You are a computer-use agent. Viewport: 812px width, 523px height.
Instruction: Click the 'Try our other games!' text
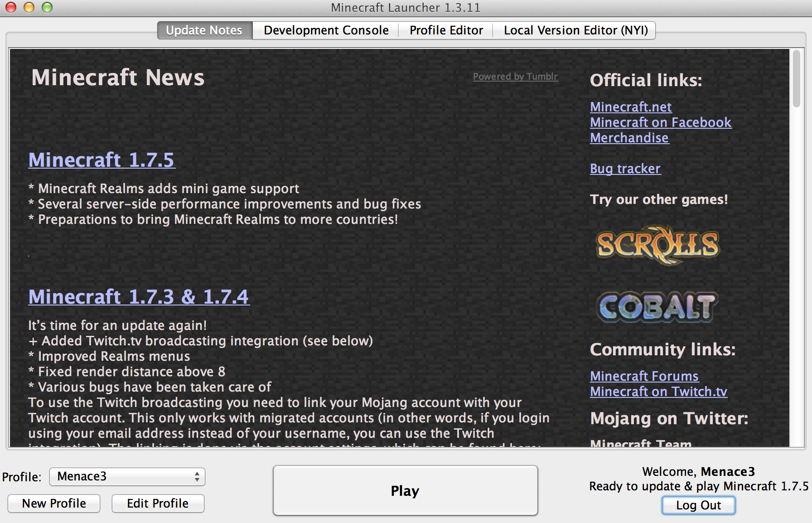click(659, 199)
